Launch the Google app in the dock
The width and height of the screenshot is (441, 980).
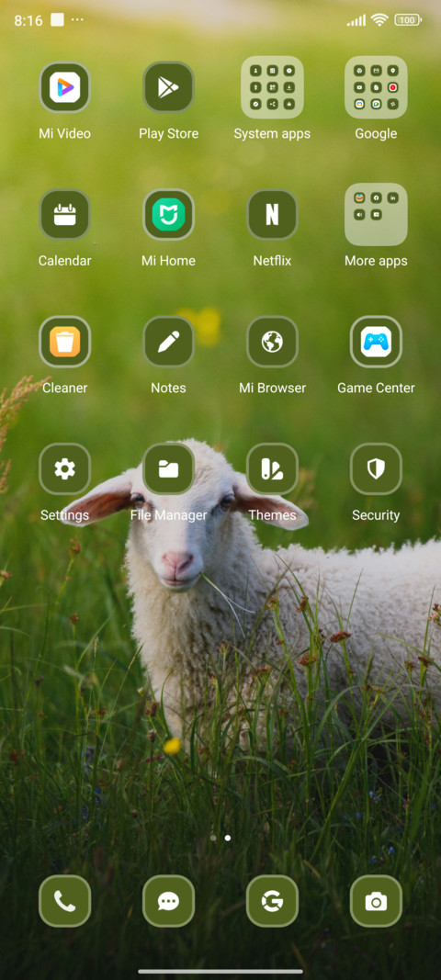(x=272, y=901)
